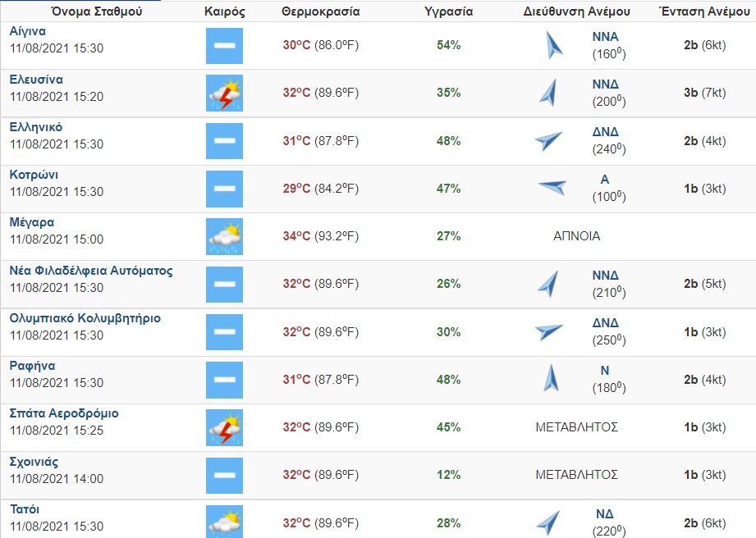
Task: Click the Μέγαρα sun and rain icon
Action: (x=224, y=236)
